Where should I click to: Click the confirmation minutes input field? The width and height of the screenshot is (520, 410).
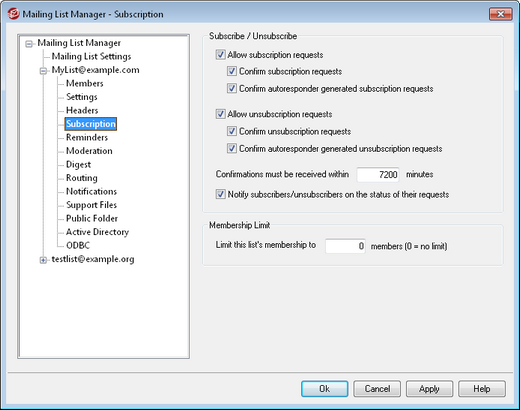[378, 175]
